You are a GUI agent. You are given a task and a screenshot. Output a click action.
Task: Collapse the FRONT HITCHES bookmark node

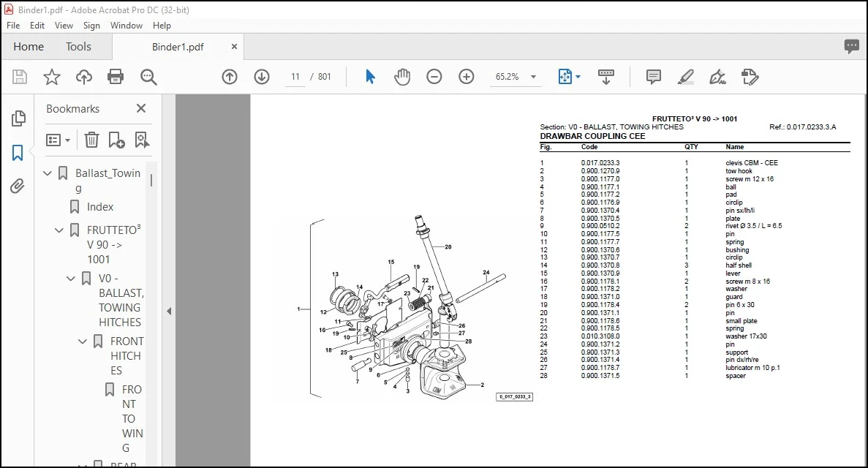coord(83,341)
